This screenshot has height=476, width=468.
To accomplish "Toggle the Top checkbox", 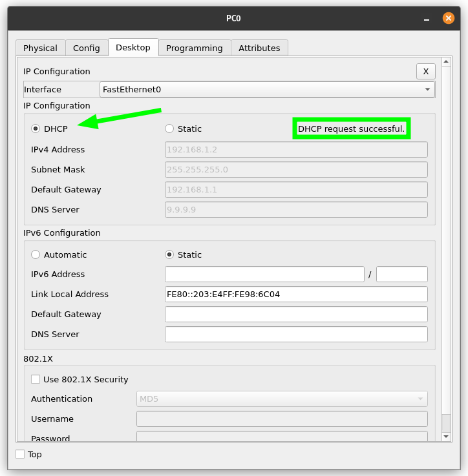I will (20, 455).
